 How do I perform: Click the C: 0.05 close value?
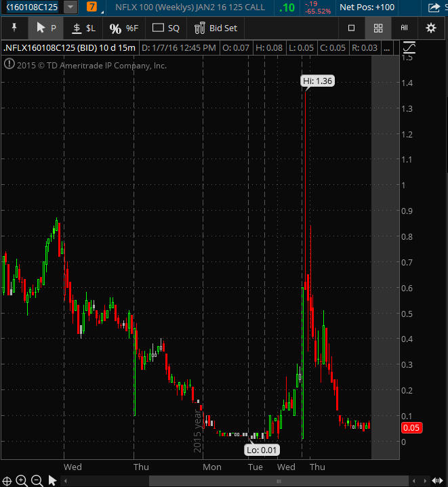tap(333, 48)
